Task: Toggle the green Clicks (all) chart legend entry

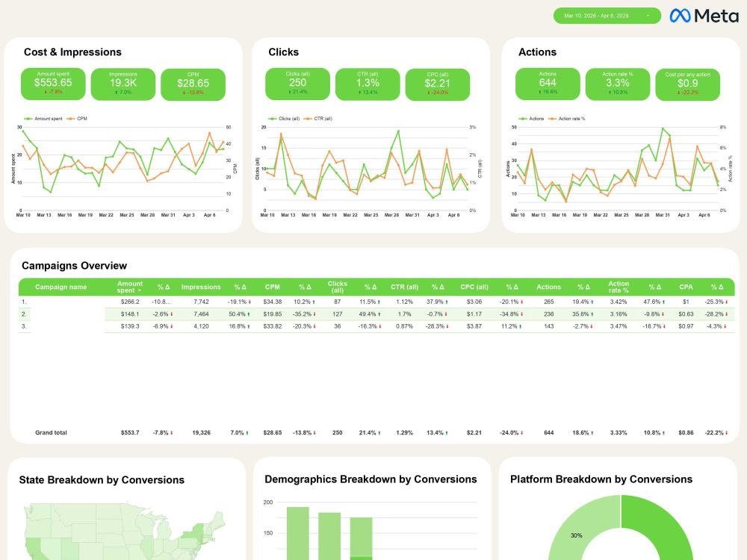Action: [284, 119]
